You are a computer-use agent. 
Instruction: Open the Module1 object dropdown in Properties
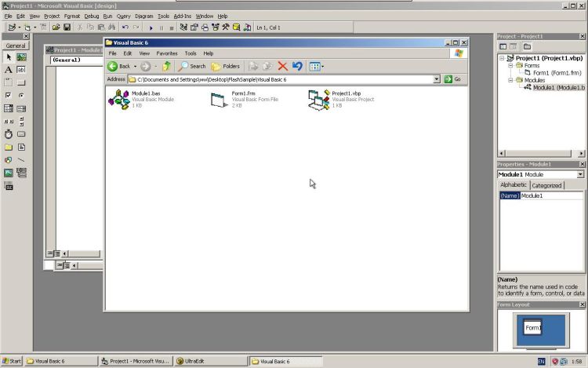pyautogui.click(x=580, y=174)
